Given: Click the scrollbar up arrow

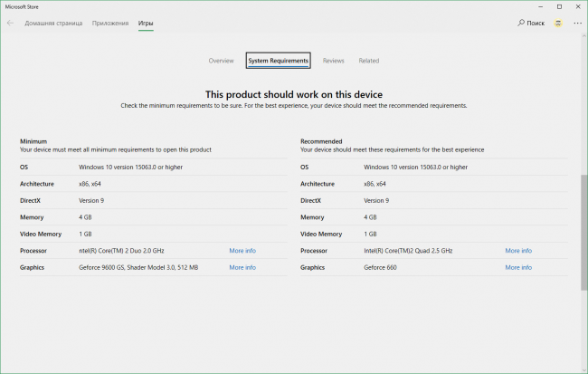Looking at the screenshot, I should pos(583,36).
